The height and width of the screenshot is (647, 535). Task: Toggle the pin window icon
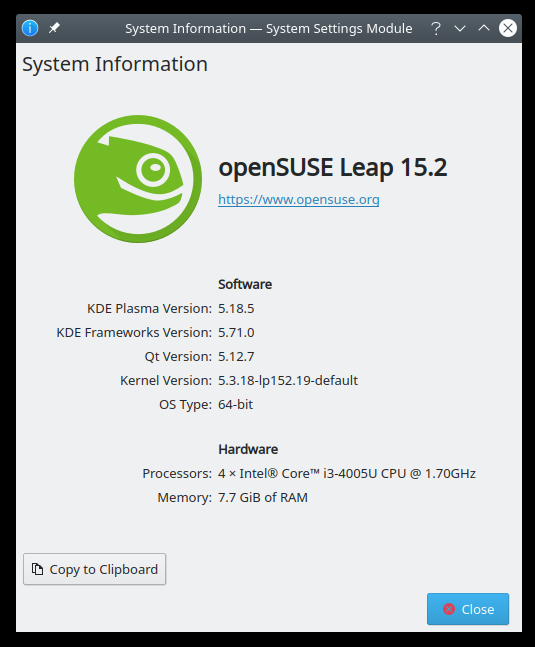pos(54,28)
